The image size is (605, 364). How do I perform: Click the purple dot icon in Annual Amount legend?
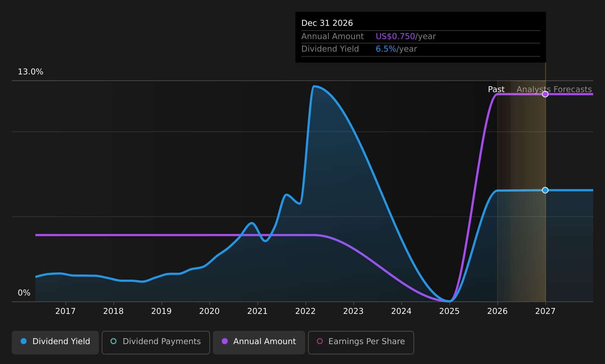(x=225, y=342)
